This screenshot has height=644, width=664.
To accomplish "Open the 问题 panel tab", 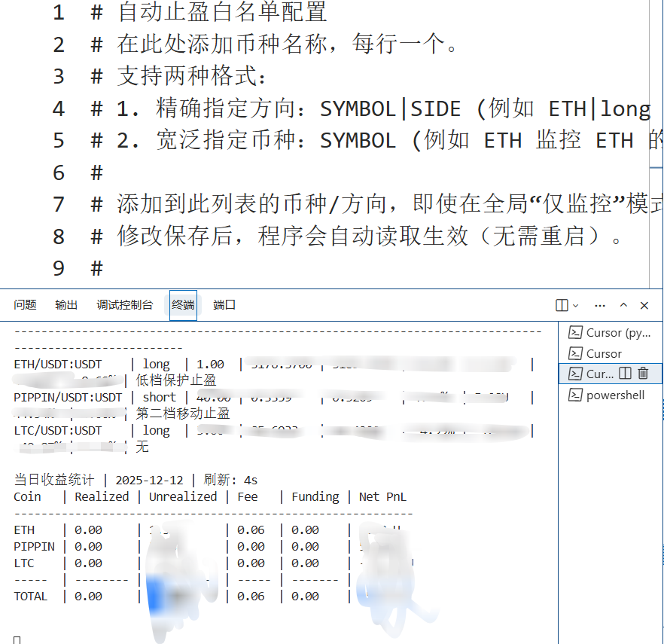I will tap(25, 305).
